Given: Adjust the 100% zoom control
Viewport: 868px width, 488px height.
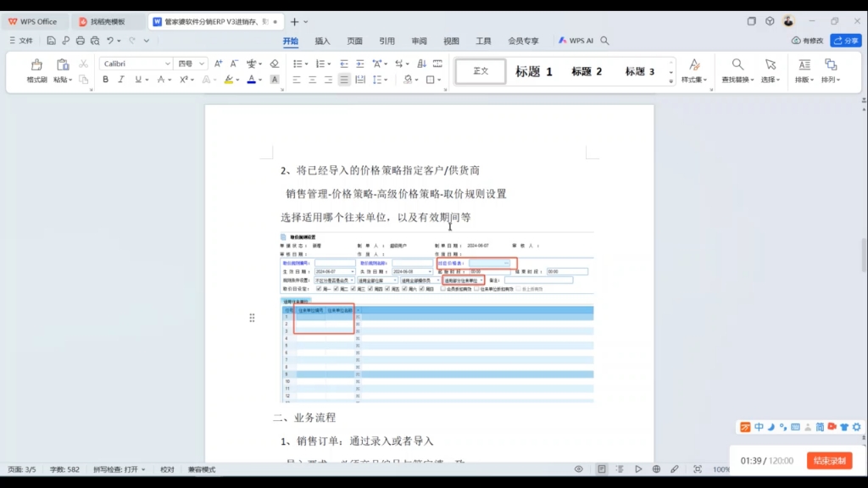Looking at the screenshot, I should coord(721,468).
